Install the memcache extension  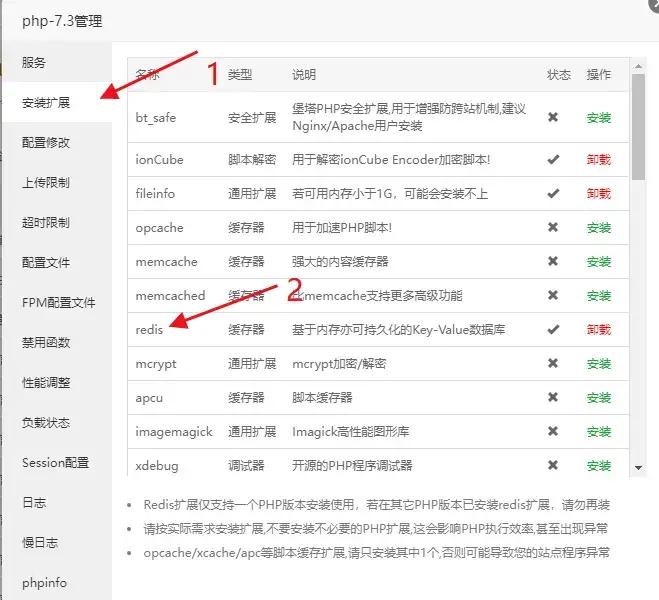coord(598,262)
